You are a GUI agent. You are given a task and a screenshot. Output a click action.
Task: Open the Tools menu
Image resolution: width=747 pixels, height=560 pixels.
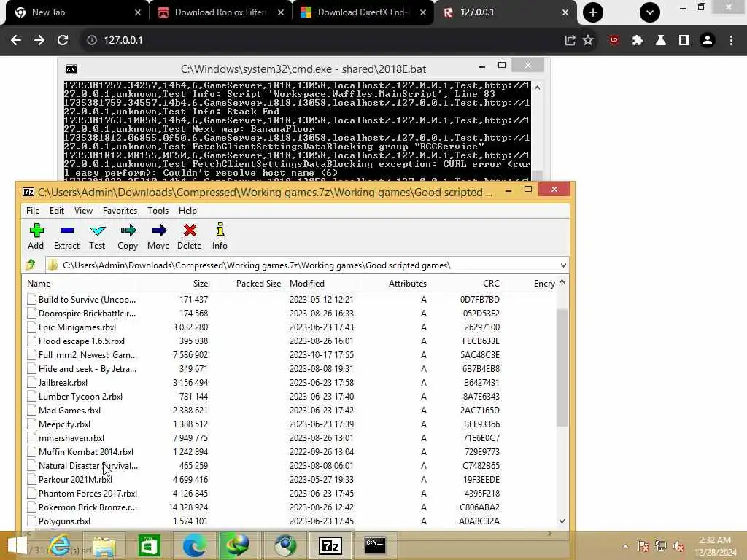pyautogui.click(x=158, y=211)
